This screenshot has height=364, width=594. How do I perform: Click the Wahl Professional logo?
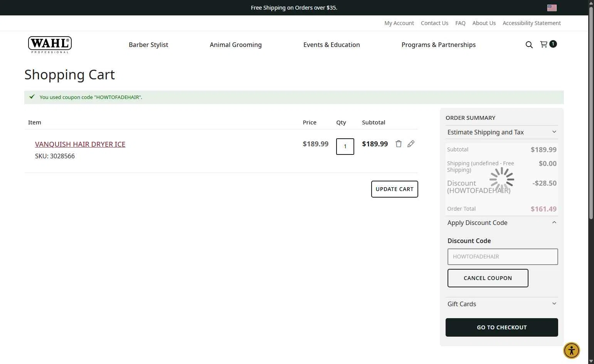tap(50, 45)
